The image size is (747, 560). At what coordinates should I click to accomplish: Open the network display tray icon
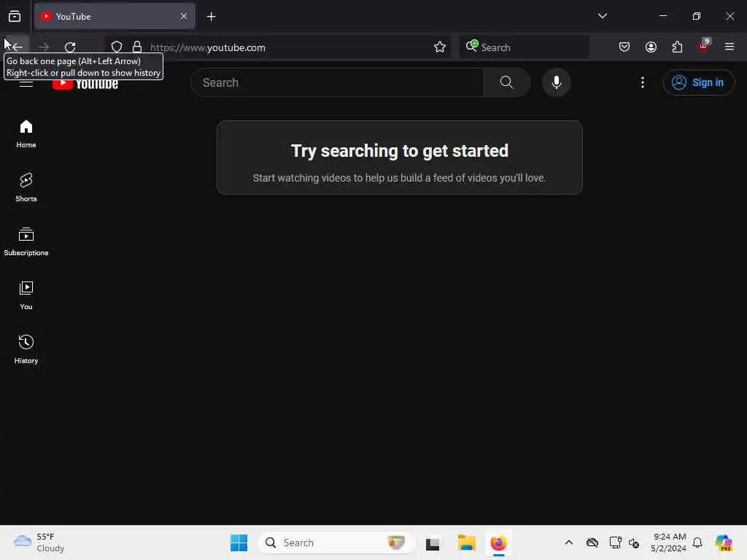pos(615,542)
